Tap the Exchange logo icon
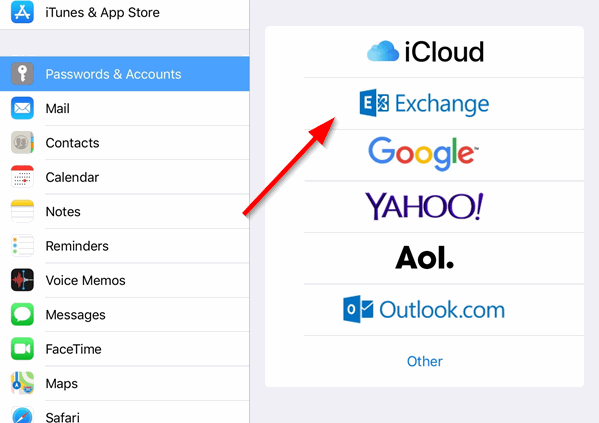The width and height of the screenshot is (599, 423). pyautogui.click(x=374, y=103)
